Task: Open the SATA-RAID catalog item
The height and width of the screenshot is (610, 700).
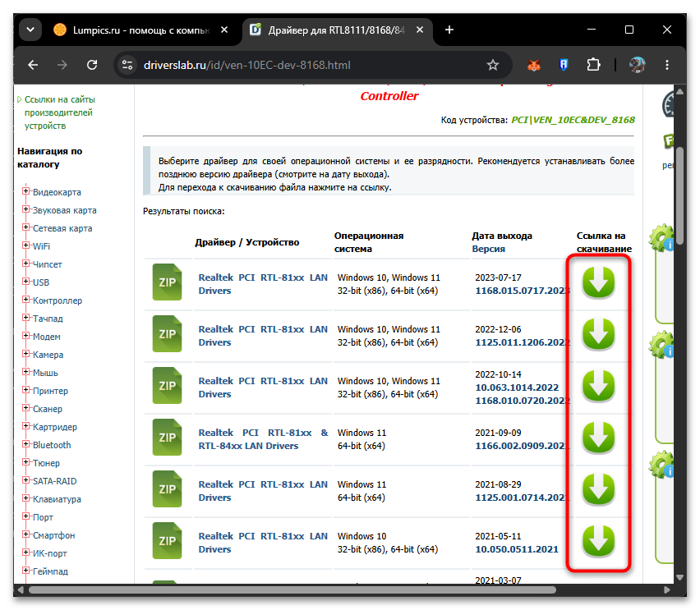Action: (55, 481)
